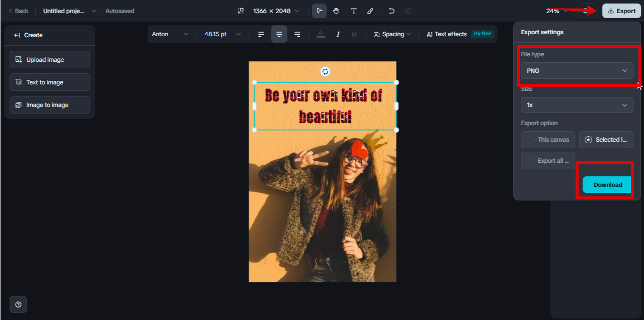Screen dimensions: 644x320
Task: Open Image to image
Action: 50,105
